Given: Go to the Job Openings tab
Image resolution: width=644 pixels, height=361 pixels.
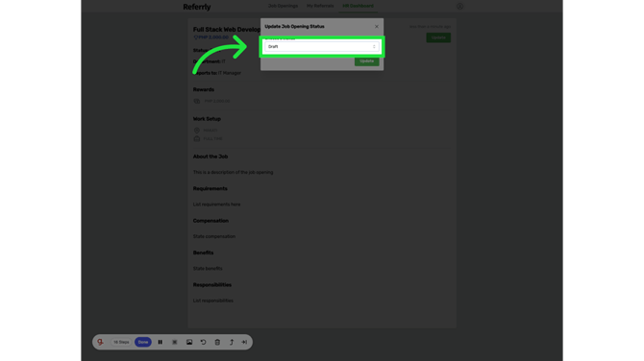Looking at the screenshot, I should 283,6.
